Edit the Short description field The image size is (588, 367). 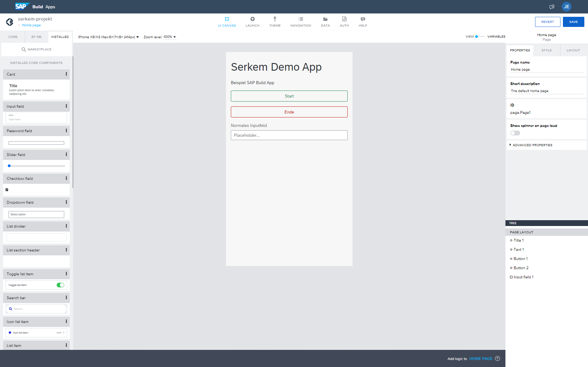point(547,91)
